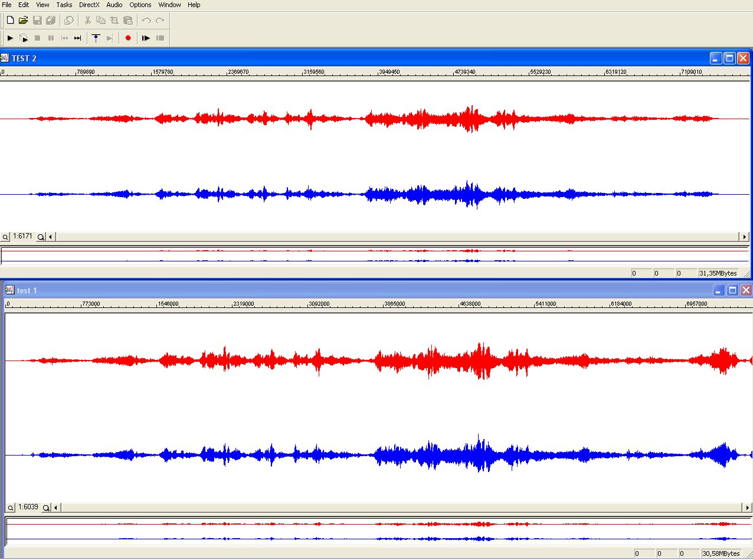
Task: Zoom out in test 1 window
Action: click(10, 507)
